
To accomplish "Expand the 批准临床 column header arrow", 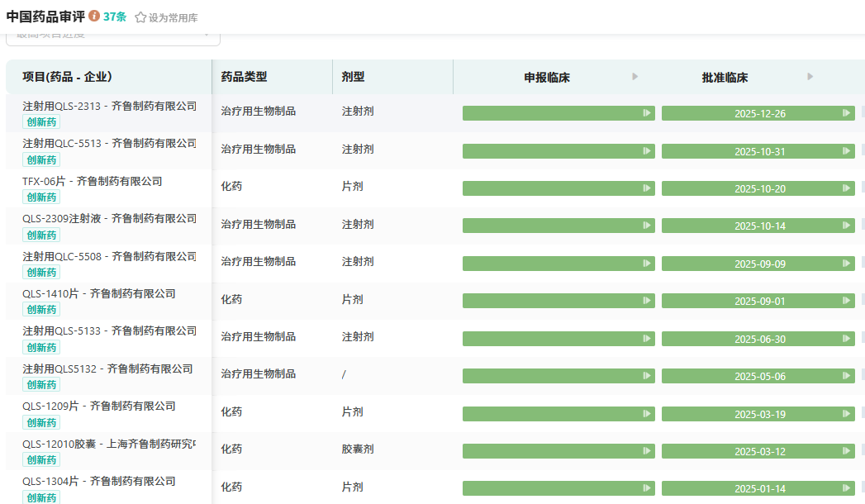I will (x=810, y=77).
